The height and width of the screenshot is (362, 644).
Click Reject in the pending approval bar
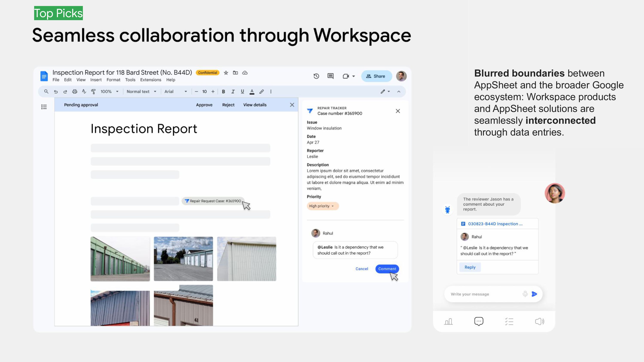coord(228,105)
